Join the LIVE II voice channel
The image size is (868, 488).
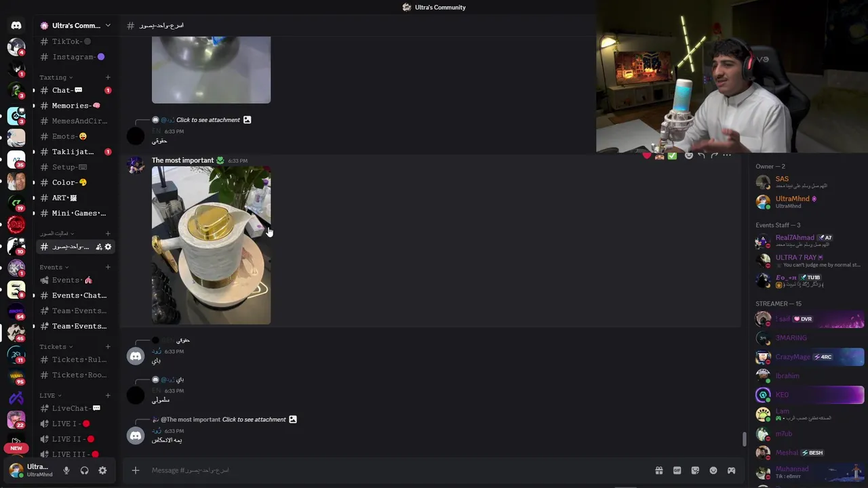(x=75, y=439)
